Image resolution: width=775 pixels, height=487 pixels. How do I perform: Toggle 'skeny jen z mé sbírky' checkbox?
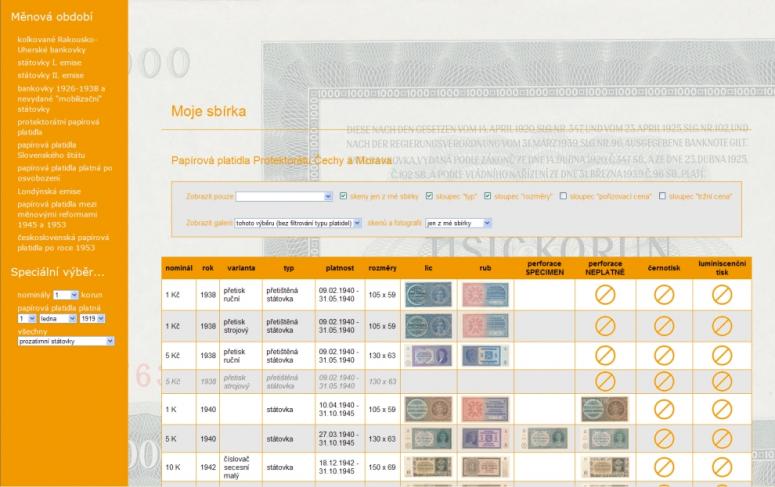tap(343, 196)
